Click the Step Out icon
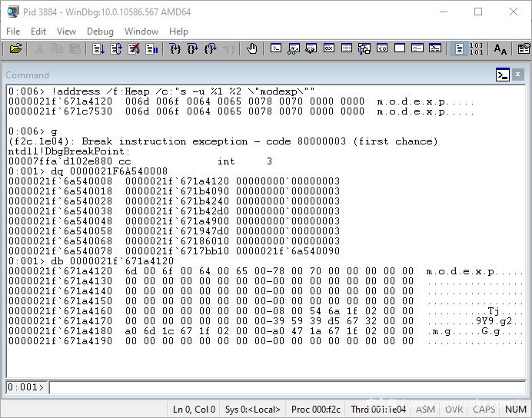Viewport: 532px width, 418px height. pos(211,49)
